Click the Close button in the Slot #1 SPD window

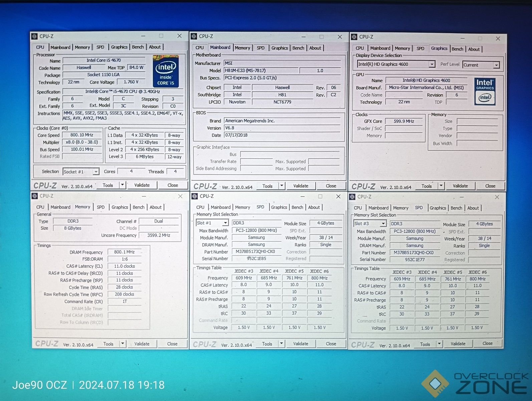pos(331,344)
